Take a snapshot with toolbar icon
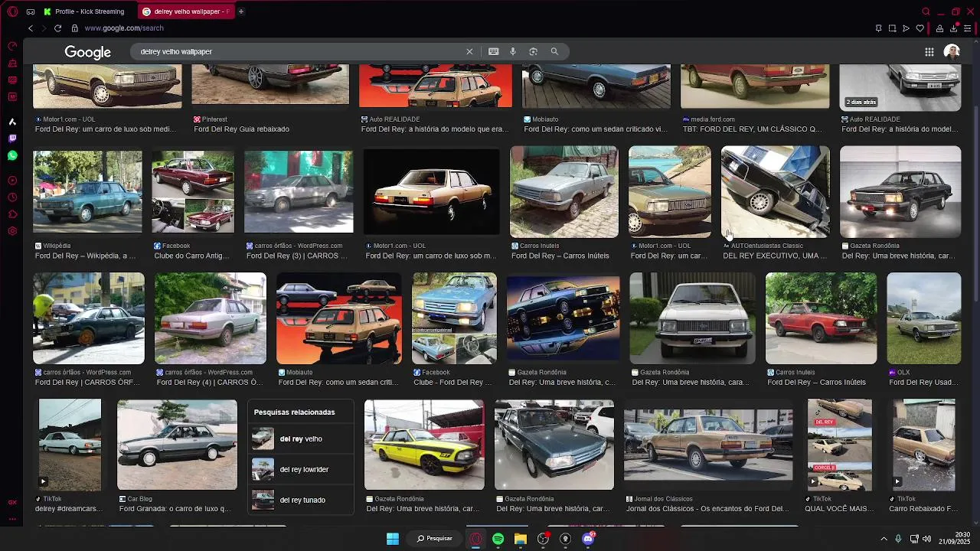The height and width of the screenshot is (551, 980). coord(892,28)
